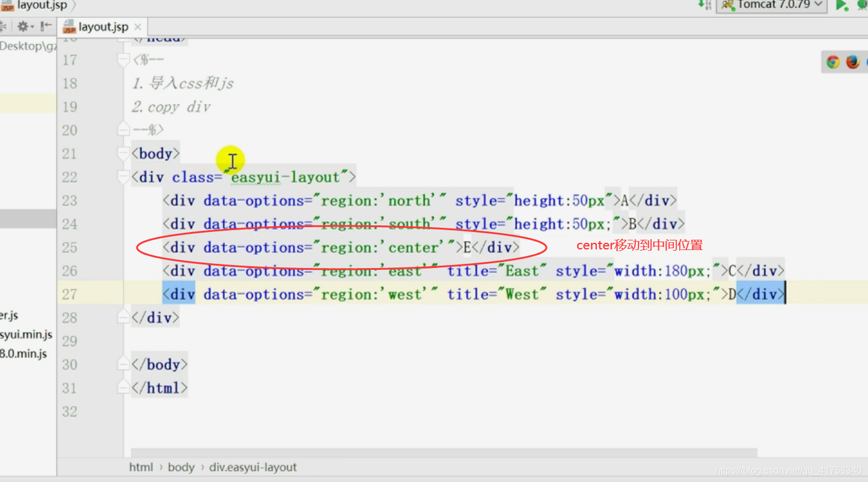Click the closing </body> tag text
868x482 pixels.
pos(159,364)
